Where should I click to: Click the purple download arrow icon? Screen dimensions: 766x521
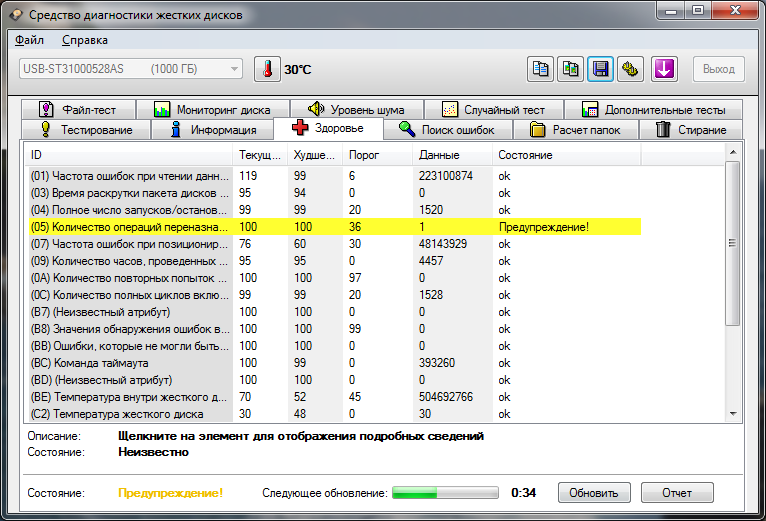[x=665, y=69]
